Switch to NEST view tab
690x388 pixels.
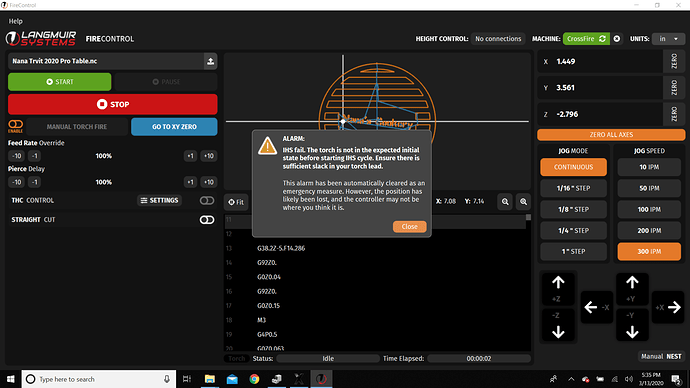click(674, 356)
